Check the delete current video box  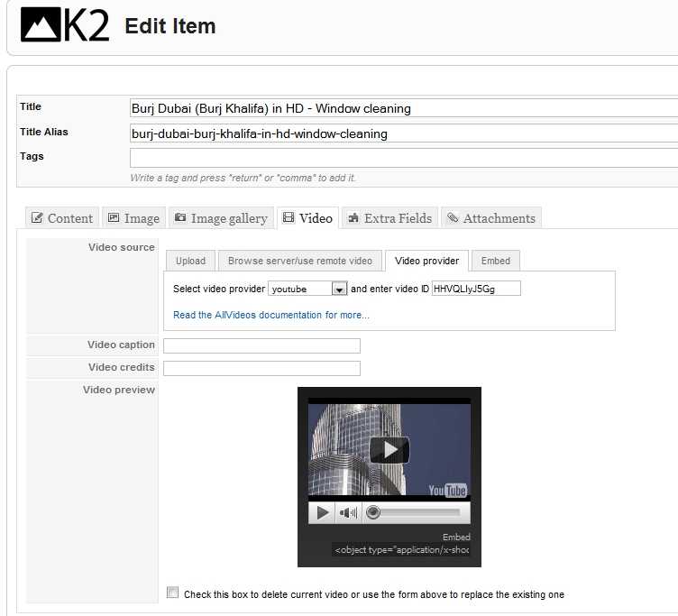(172, 593)
